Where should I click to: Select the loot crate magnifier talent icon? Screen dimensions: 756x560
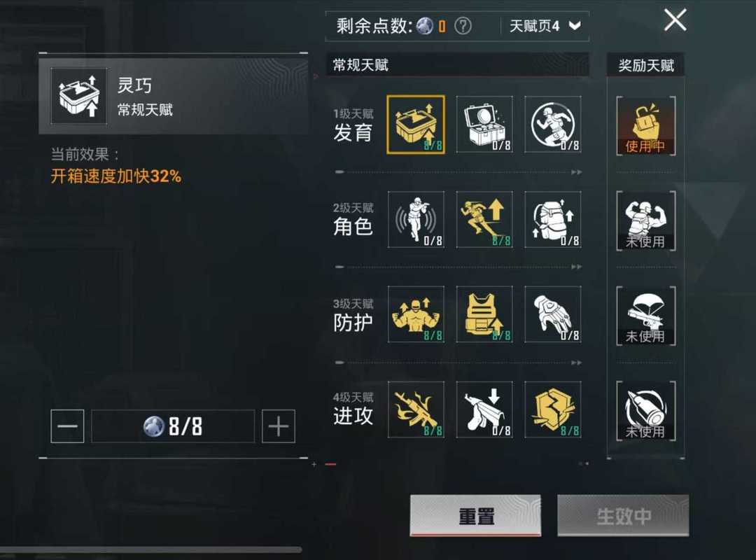tap(484, 125)
